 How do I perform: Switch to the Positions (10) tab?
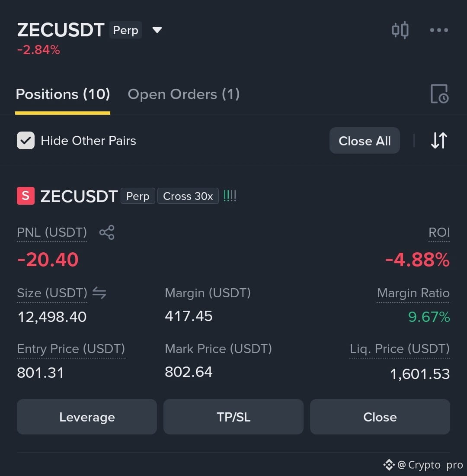(63, 94)
